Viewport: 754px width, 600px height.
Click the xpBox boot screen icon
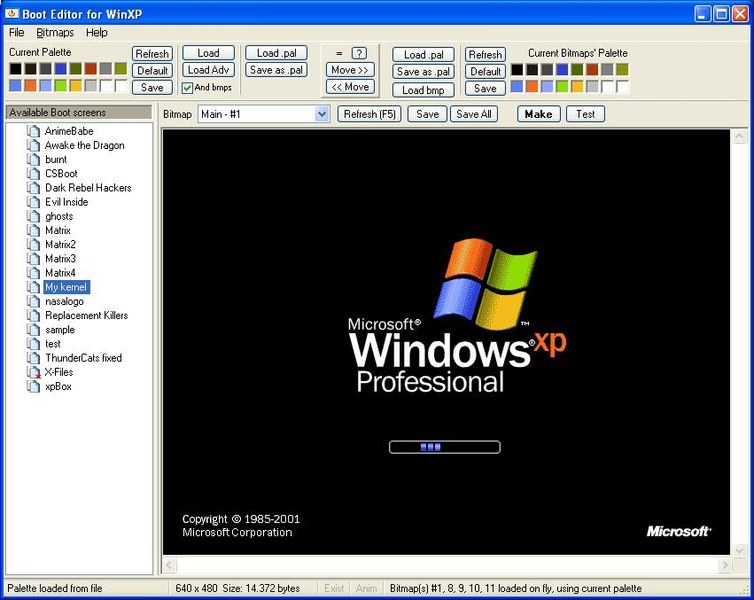[x=33, y=386]
